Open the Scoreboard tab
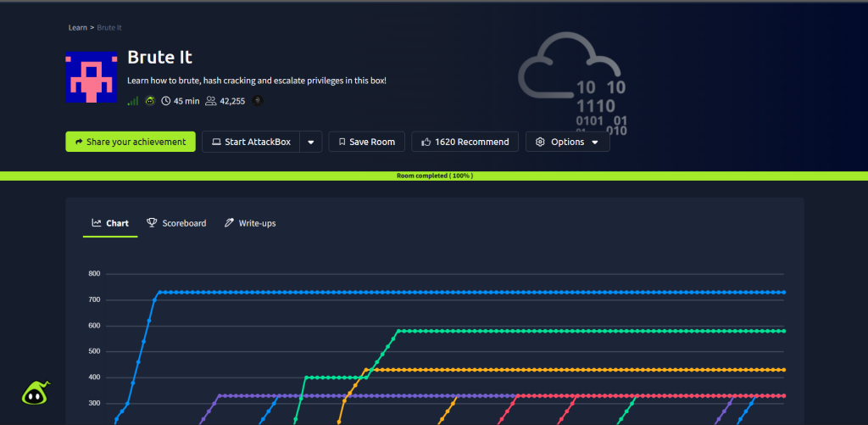This screenshot has height=425, width=868. pyautogui.click(x=176, y=223)
